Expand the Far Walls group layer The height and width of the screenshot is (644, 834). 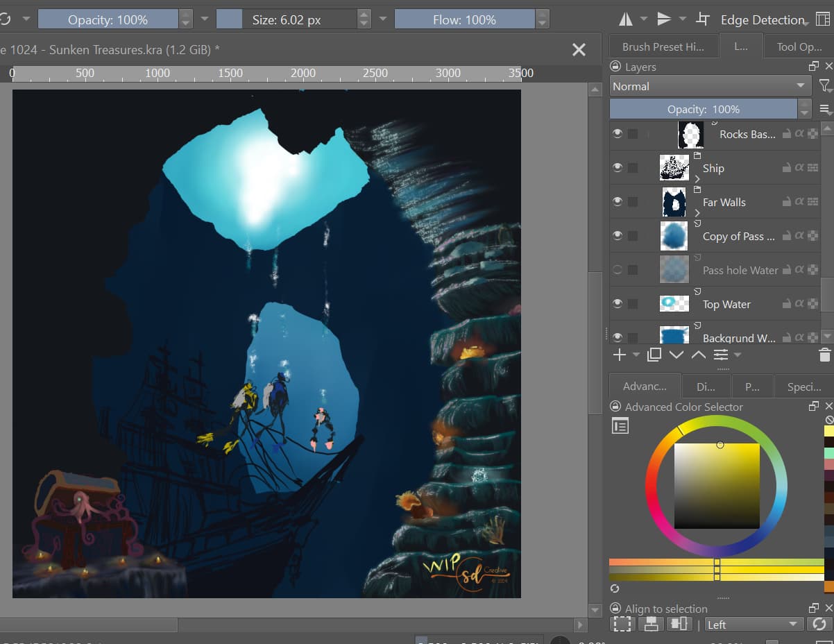[697, 213]
